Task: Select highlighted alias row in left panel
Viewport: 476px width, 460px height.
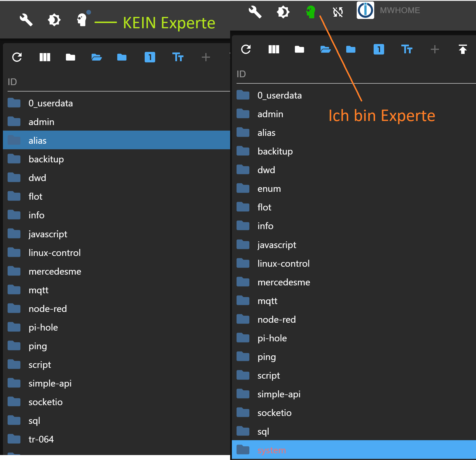Action: (117, 140)
